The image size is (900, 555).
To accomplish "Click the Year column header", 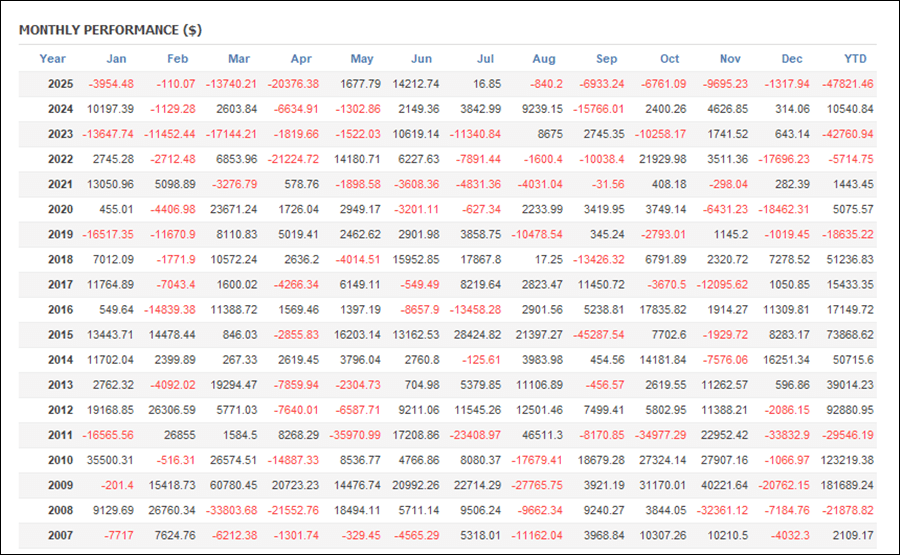I will pyautogui.click(x=52, y=58).
